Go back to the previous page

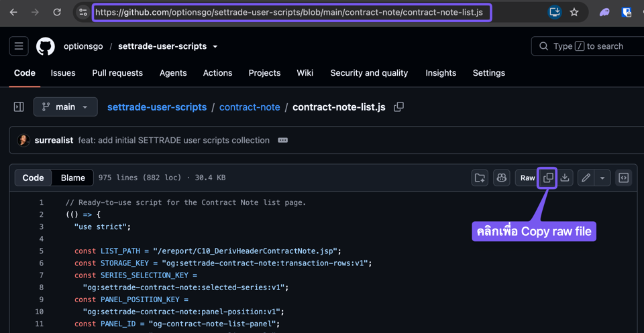point(13,12)
